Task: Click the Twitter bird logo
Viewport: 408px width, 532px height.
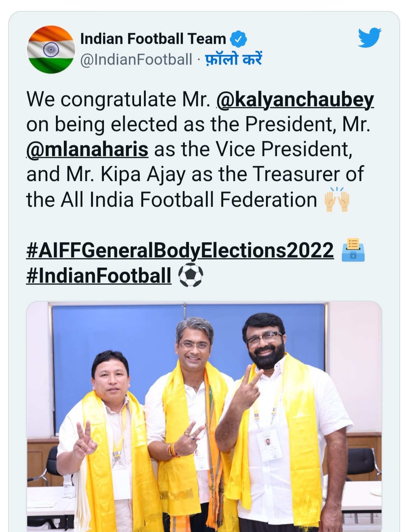Action: [369, 37]
